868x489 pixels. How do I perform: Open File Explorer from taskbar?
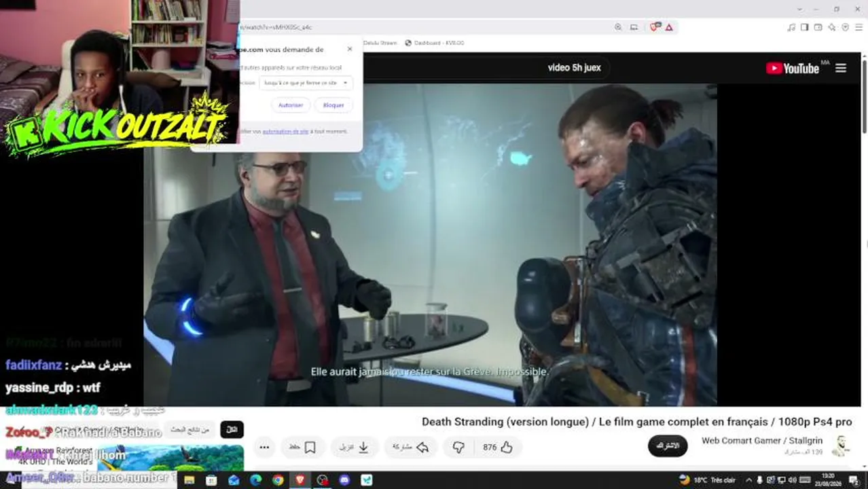tap(189, 480)
